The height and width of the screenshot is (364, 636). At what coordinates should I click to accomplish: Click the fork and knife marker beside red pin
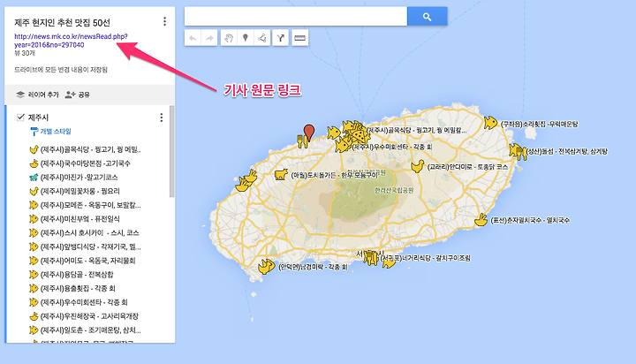tap(302, 141)
